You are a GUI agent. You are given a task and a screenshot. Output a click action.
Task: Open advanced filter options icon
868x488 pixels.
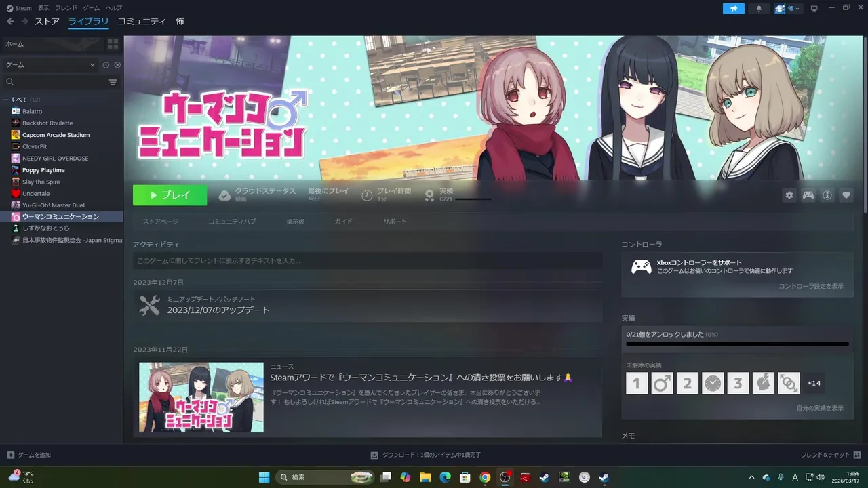[x=113, y=82]
